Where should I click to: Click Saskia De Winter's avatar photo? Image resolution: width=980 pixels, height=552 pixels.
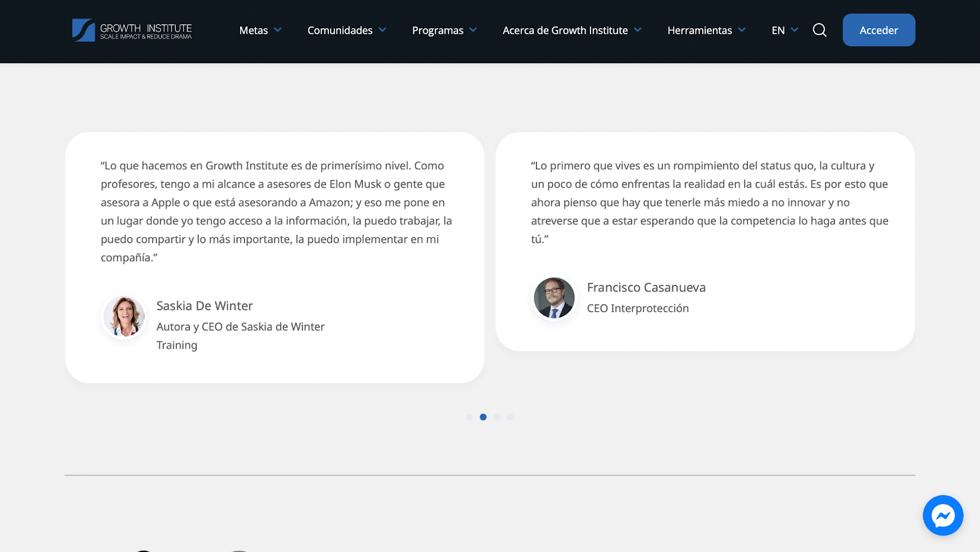click(124, 317)
